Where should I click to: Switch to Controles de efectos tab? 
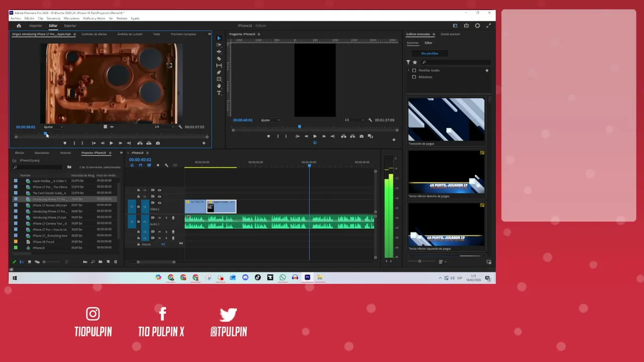click(x=94, y=34)
